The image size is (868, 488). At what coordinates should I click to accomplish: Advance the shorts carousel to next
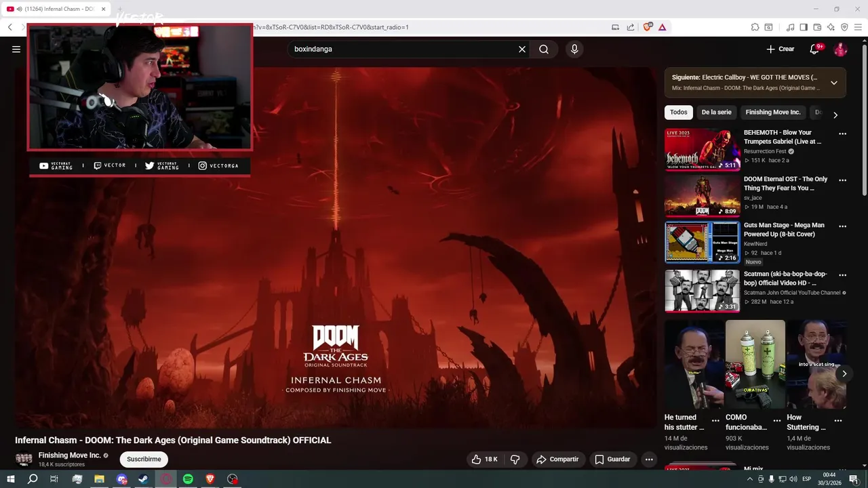[x=844, y=373]
